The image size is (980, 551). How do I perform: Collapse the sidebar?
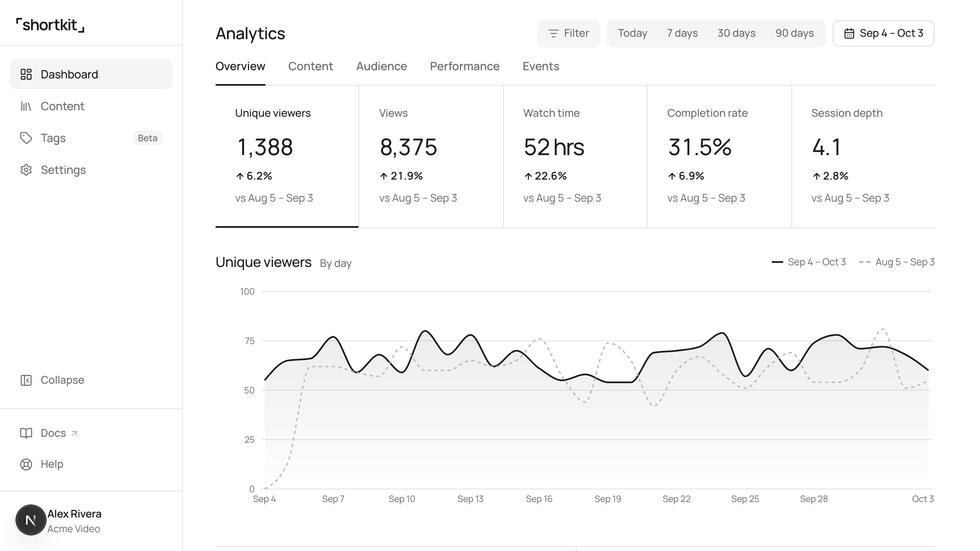tap(91, 380)
